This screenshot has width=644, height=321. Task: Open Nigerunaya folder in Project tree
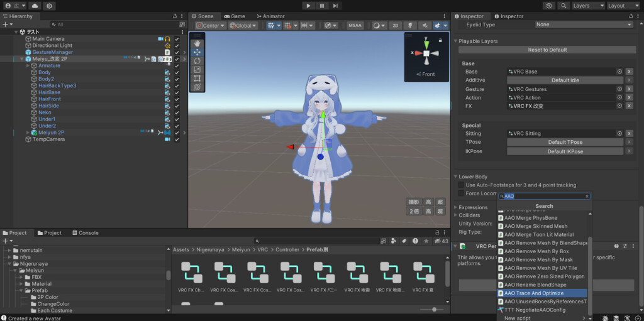tap(34, 264)
